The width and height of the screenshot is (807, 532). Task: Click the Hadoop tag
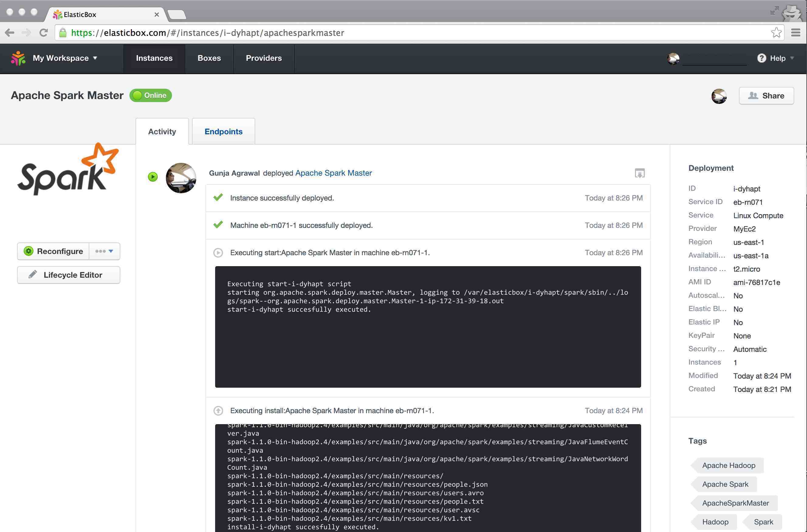point(714,522)
